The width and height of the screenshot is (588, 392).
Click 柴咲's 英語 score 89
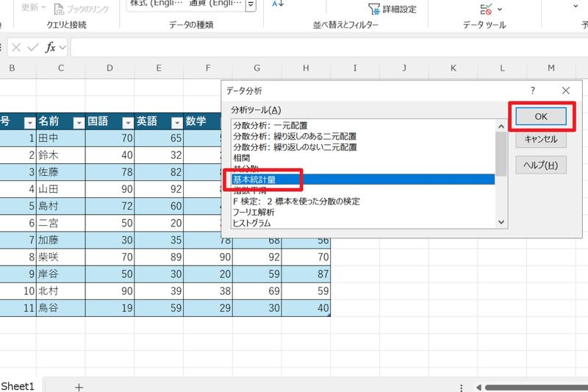pyautogui.click(x=159, y=257)
